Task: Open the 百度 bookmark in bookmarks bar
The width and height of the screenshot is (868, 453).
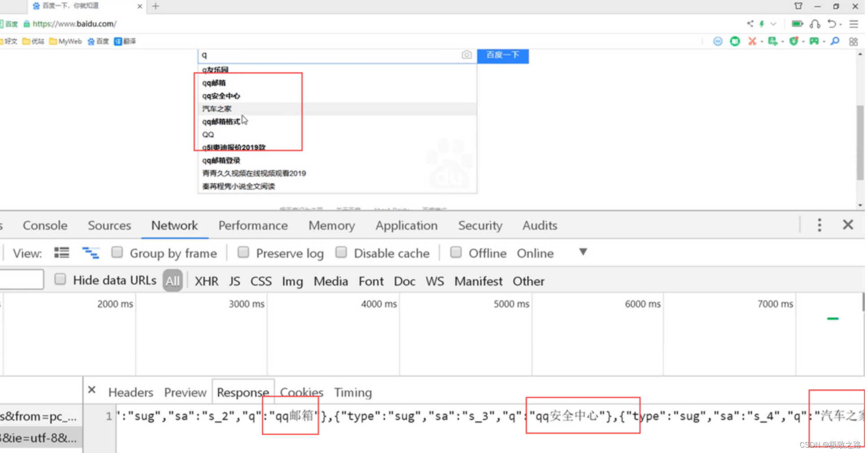Action: [98, 41]
